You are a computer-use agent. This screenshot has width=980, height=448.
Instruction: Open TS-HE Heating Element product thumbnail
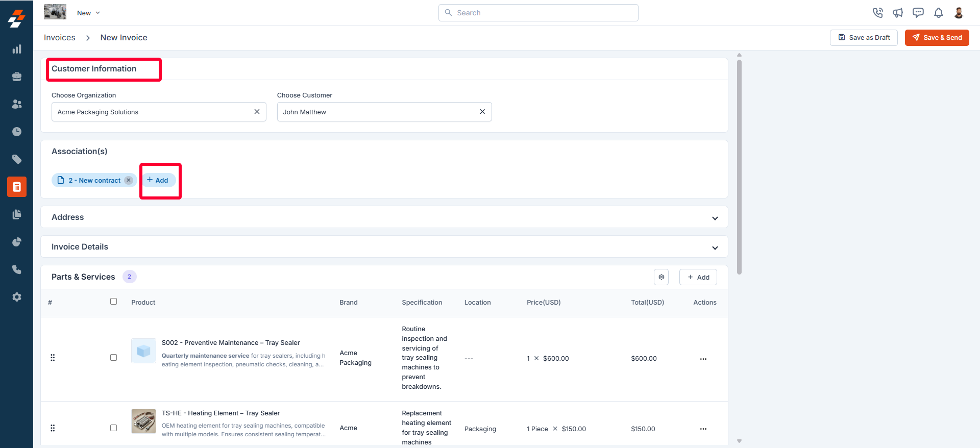(143, 421)
